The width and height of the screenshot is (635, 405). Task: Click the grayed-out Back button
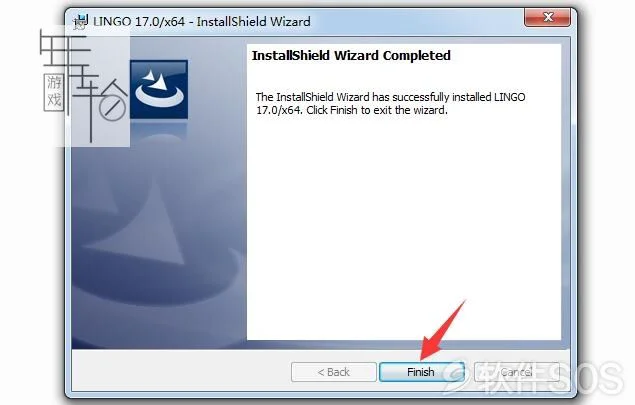(x=334, y=372)
